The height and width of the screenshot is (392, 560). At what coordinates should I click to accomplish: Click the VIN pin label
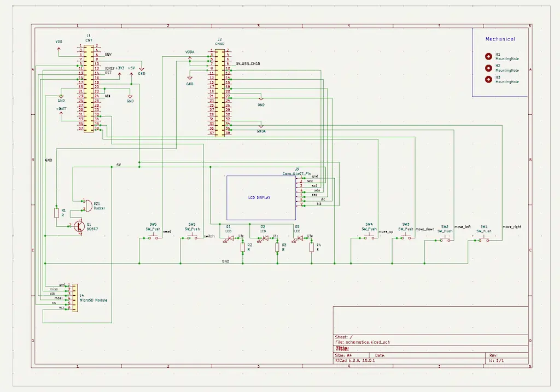coord(108,96)
